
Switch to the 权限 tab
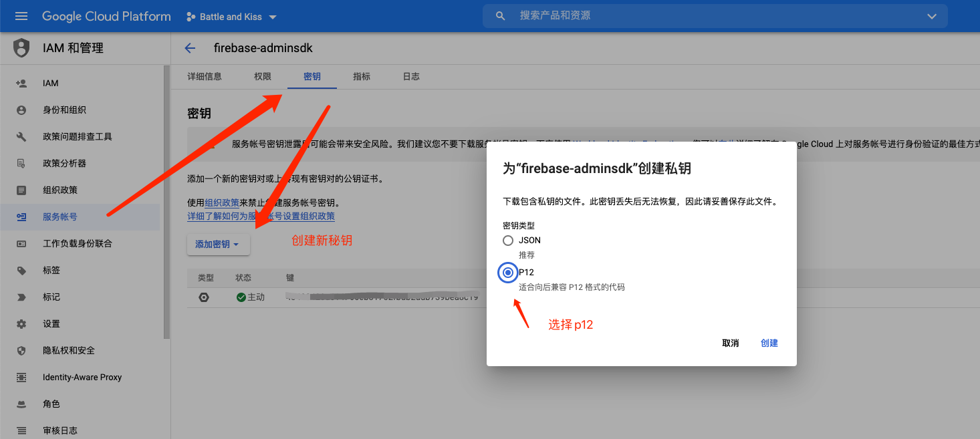[x=263, y=77]
